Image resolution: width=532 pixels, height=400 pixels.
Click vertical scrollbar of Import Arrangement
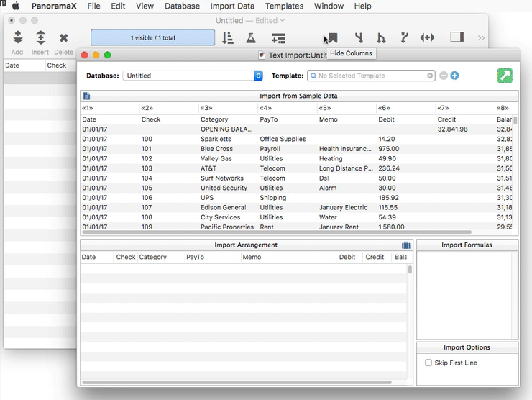click(x=410, y=270)
